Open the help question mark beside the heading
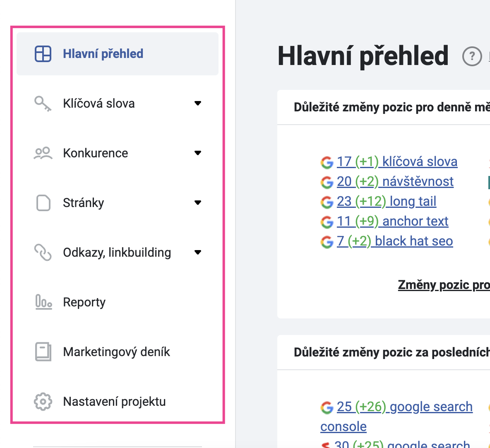 [x=472, y=56]
